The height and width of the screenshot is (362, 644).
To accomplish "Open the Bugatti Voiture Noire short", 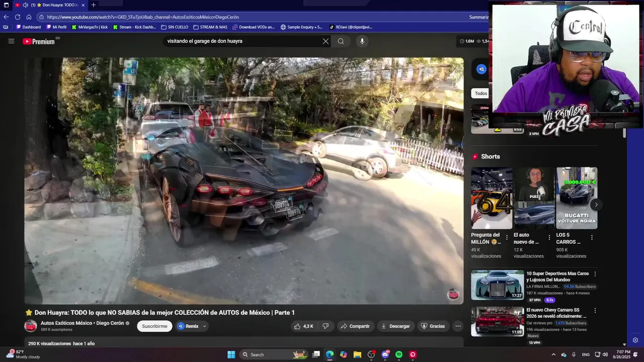I will pyautogui.click(x=577, y=198).
